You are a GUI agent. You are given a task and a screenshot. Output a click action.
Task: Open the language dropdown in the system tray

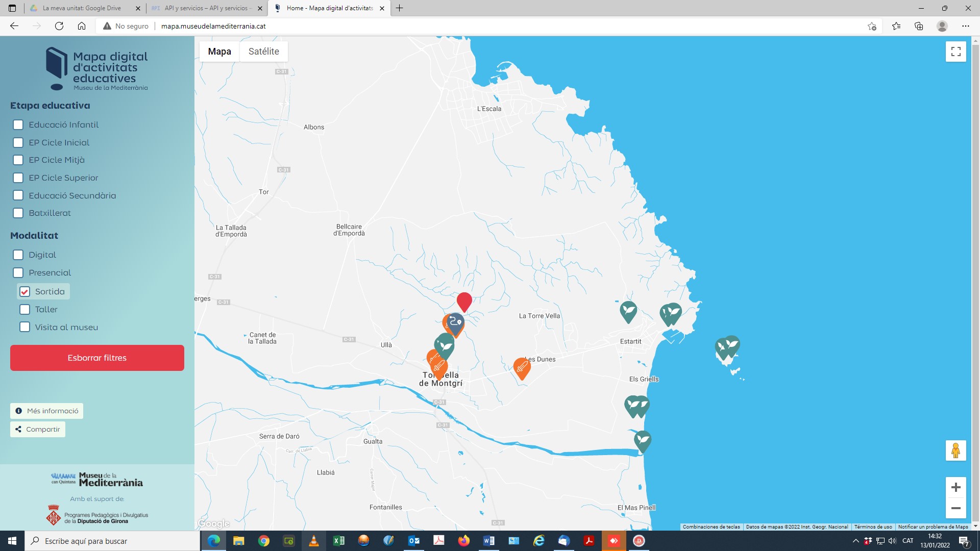[908, 541]
